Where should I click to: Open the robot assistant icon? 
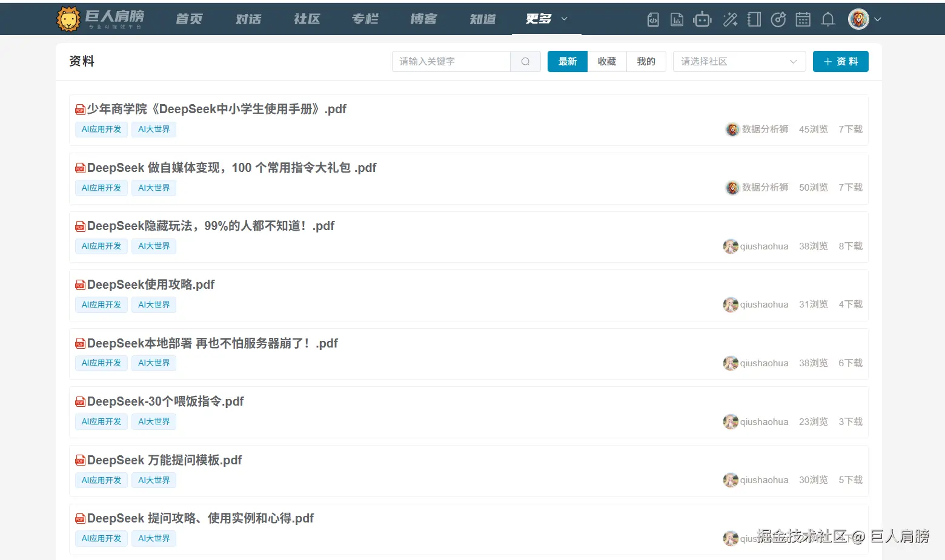[x=703, y=19]
